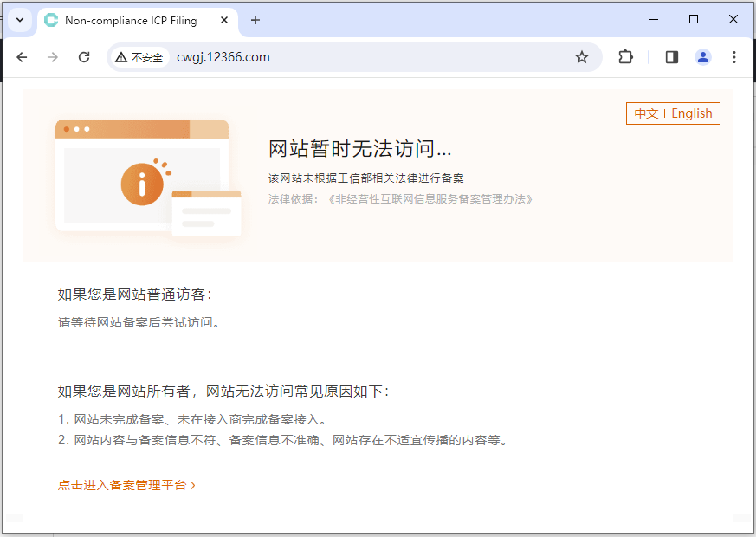756x537 pixels.
Task: Maximize the browser window
Action: (x=694, y=19)
